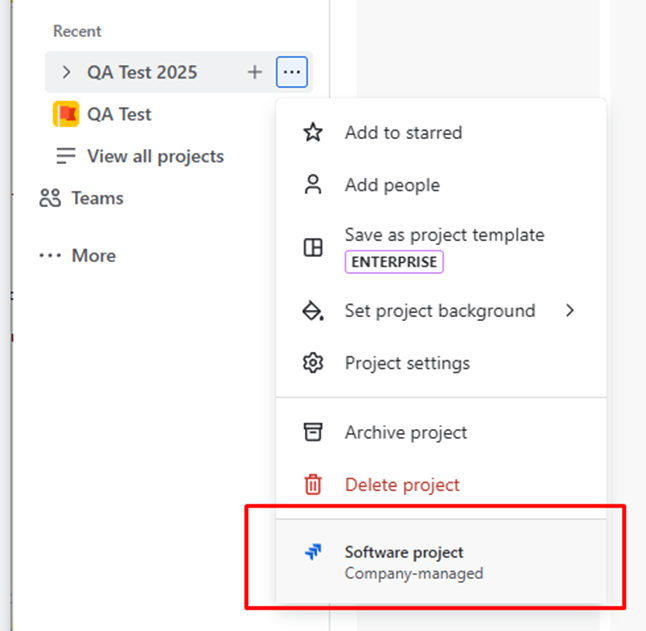Click the blue Jira Software project icon
The width and height of the screenshot is (646, 631).
click(x=313, y=552)
